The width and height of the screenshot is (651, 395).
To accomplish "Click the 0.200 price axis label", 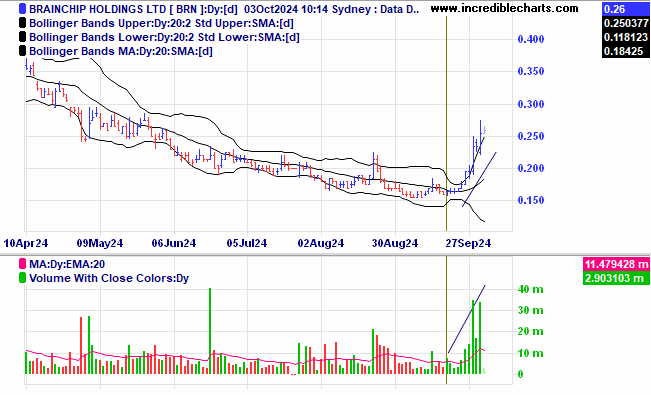I will click(x=531, y=168).
